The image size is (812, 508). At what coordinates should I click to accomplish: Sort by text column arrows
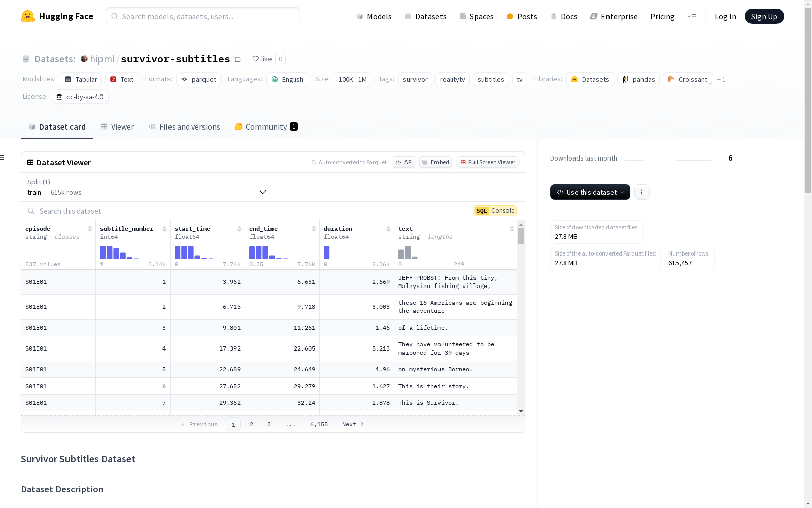click(512, 229)
